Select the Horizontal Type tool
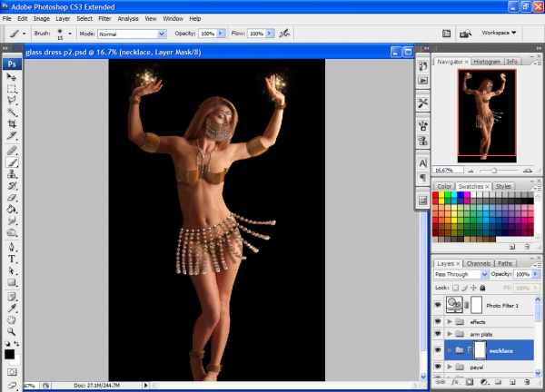 pyautogui.click(x=12, y=259)
